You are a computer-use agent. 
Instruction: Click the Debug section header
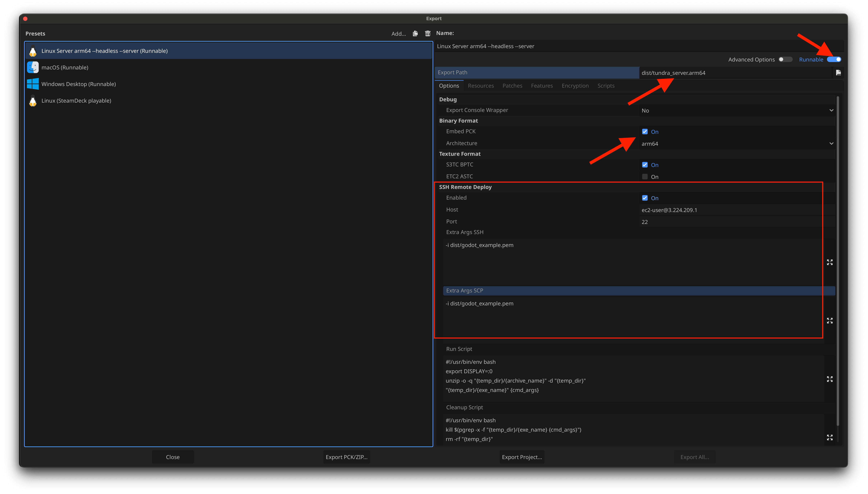pos(448,99)
